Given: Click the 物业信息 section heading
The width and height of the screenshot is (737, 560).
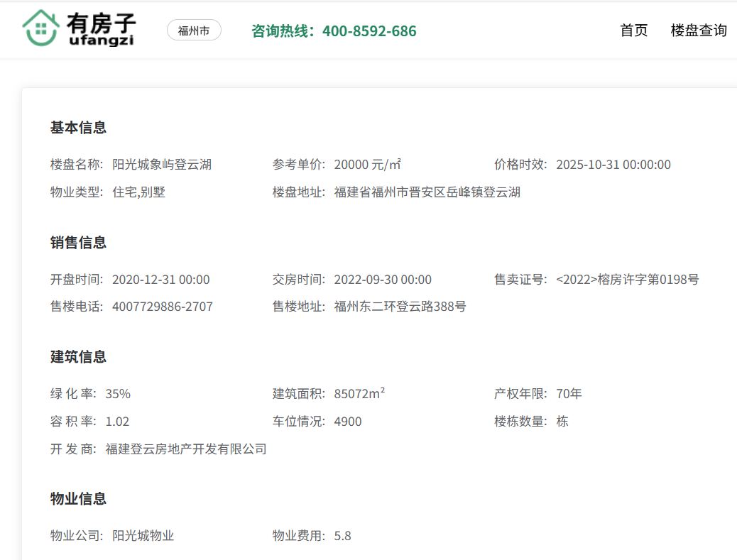Looking at the screenshot, I should click(x=78, y=499).
